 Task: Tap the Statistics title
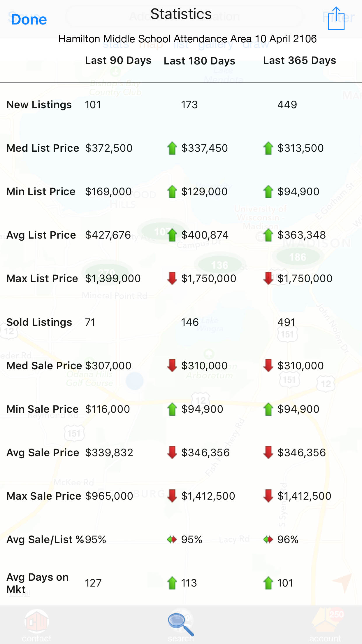tap(181, 14)
